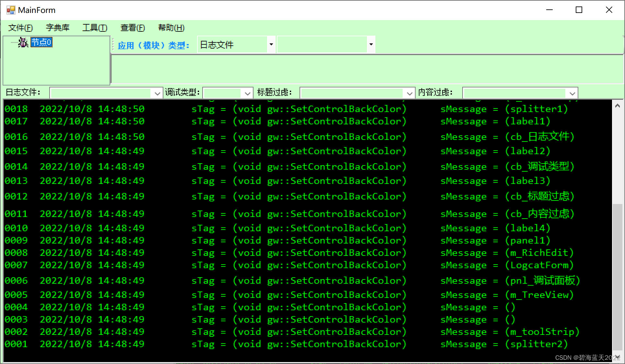This screenshot has height=364, width=625.
Task: Open the 内容过虑 dropdown
Action: pos(572,93)
